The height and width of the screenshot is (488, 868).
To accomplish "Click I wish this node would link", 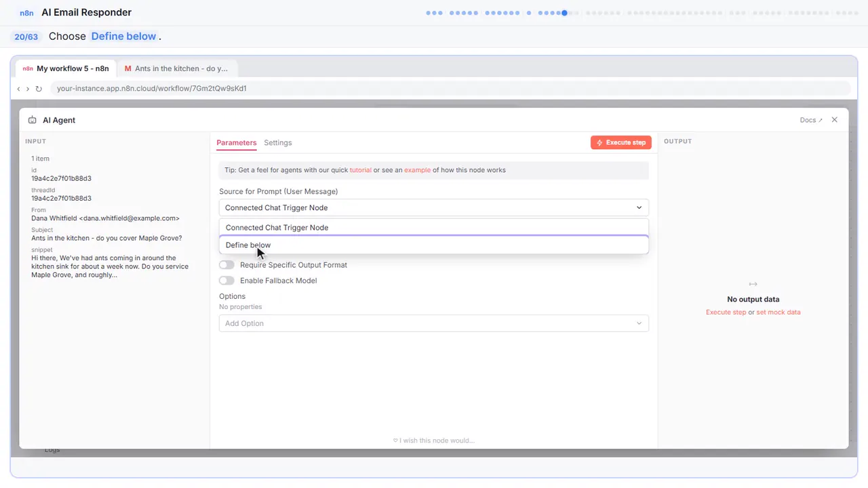I will coord(434,441).
